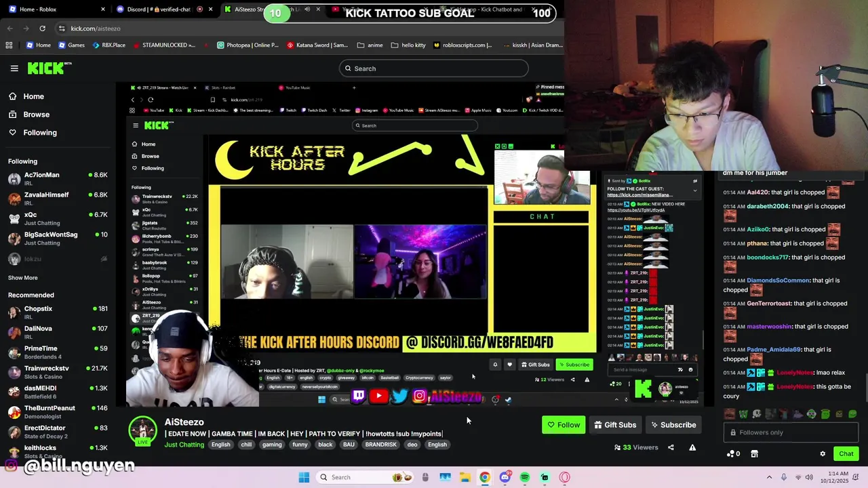The height and width of the screenshot is (488, 868).
Task: Reload the page in Chrome
Action: [x=42, y=28]
